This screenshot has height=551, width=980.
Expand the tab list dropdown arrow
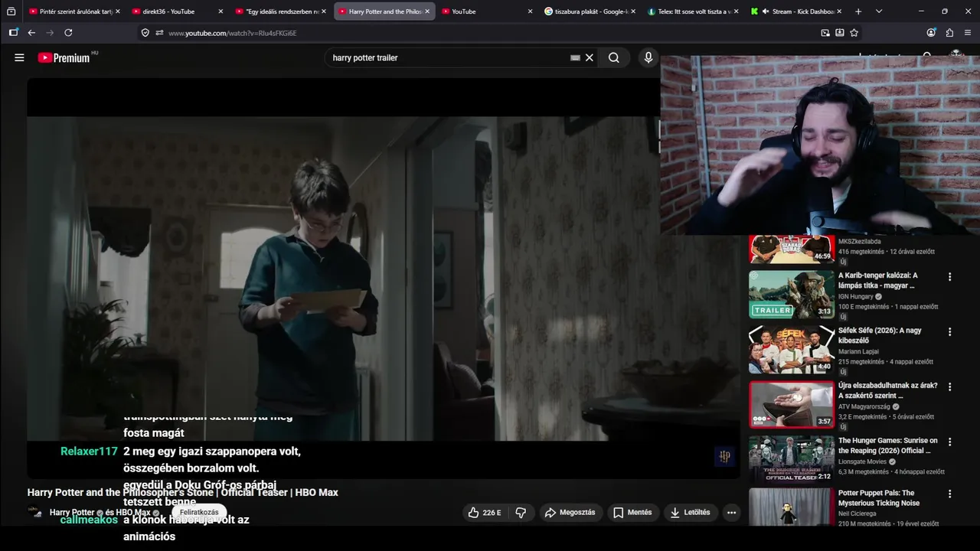pyautogui.click(x=879, y=11)
